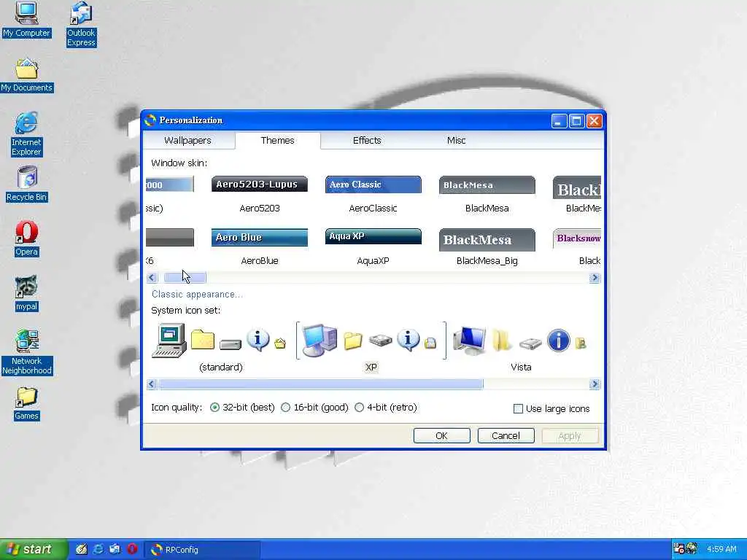Select 4-bit (retro) icon quality

386,408
